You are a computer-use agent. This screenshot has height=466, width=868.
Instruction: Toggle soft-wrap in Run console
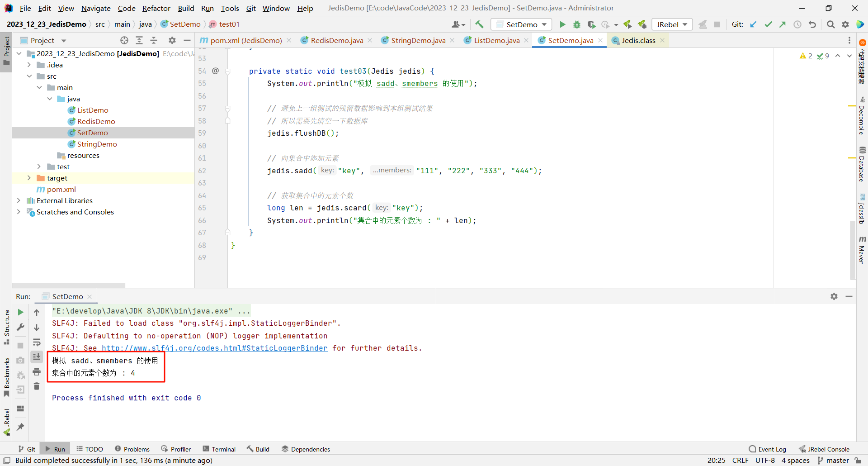[37, 342]
